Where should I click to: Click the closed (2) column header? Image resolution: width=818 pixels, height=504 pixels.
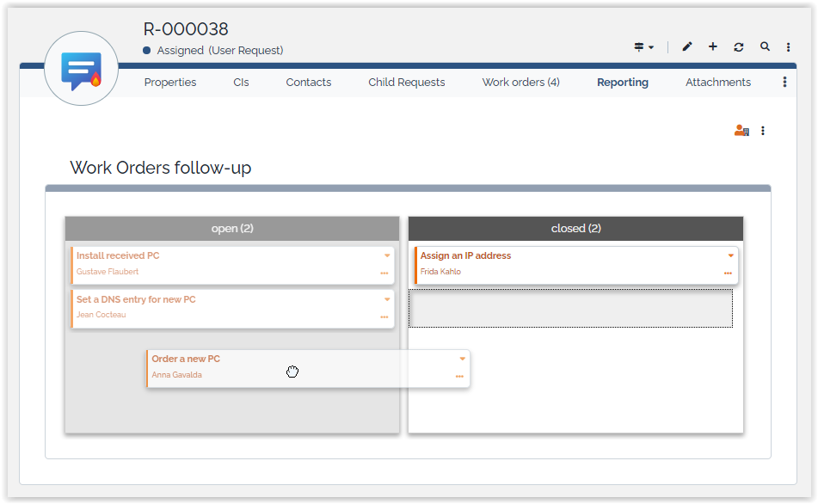575,229
